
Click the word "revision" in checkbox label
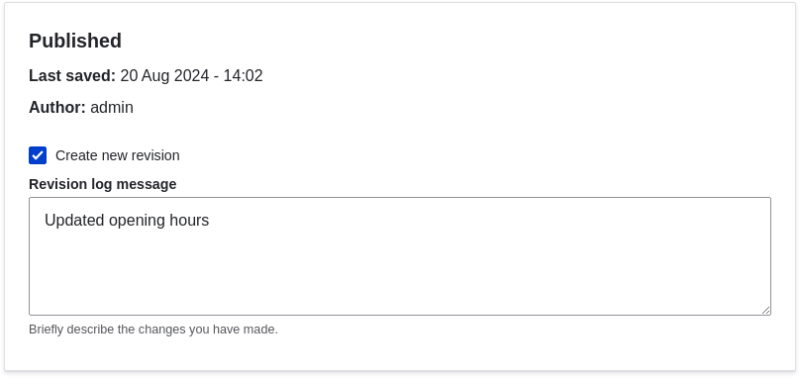click(x=156, y=156)
